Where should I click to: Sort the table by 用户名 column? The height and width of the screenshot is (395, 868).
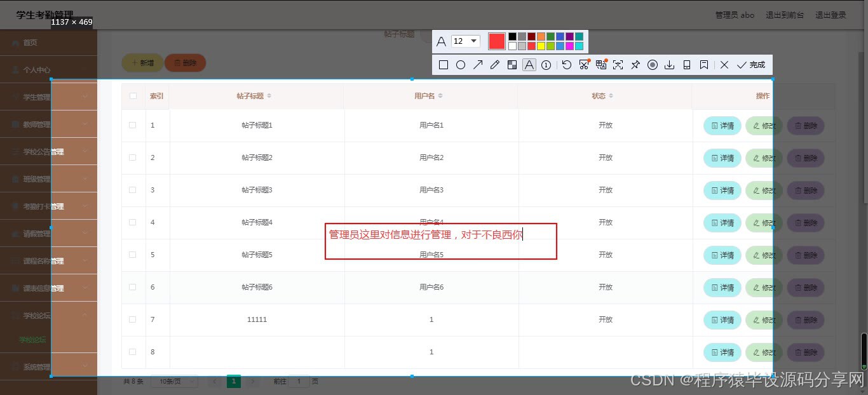440,96
